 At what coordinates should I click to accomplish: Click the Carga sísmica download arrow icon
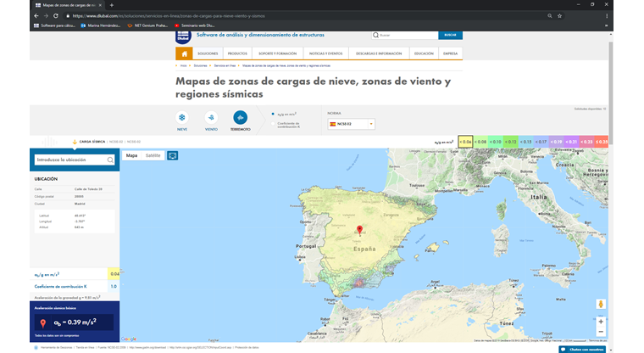(75, 142)
